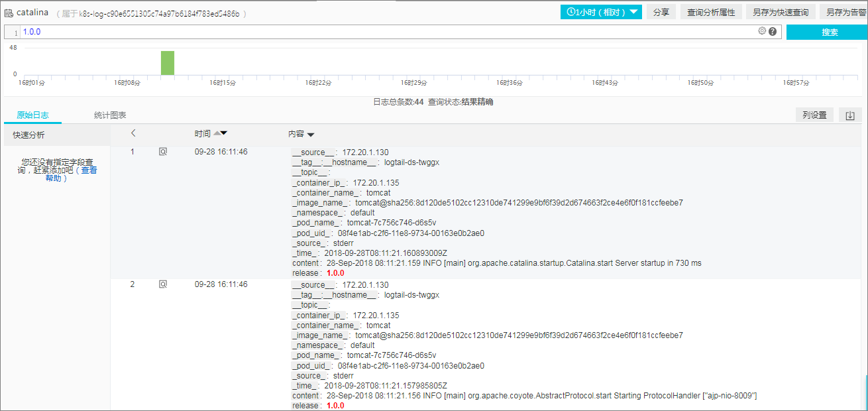Switch to the 统计图表 tab
The width and height of the screenshot is (868, 411).
tap(110, 115)
